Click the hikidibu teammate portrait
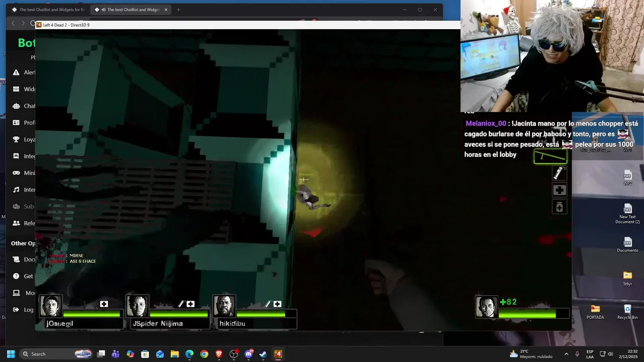The height and width of the screenshot is (362, 644). coord(224,306)
